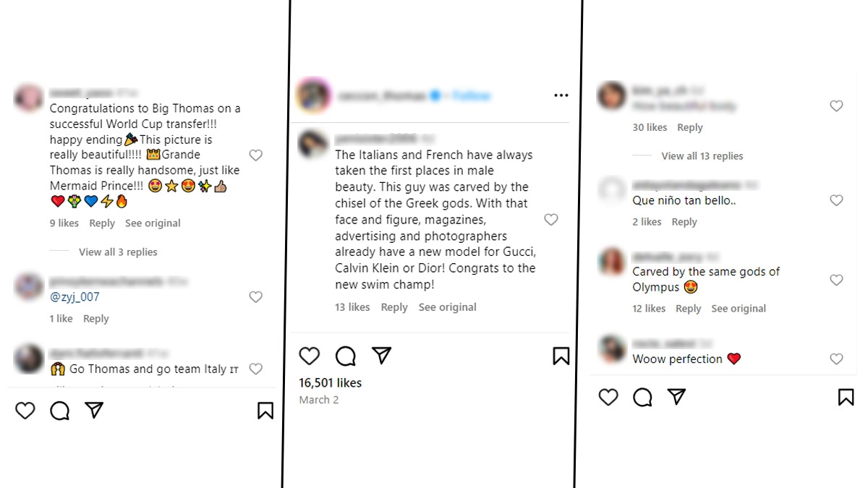868x488 pixels.
Task: Open the middle post's profile avatar
Action: click(x=314, y=95)
